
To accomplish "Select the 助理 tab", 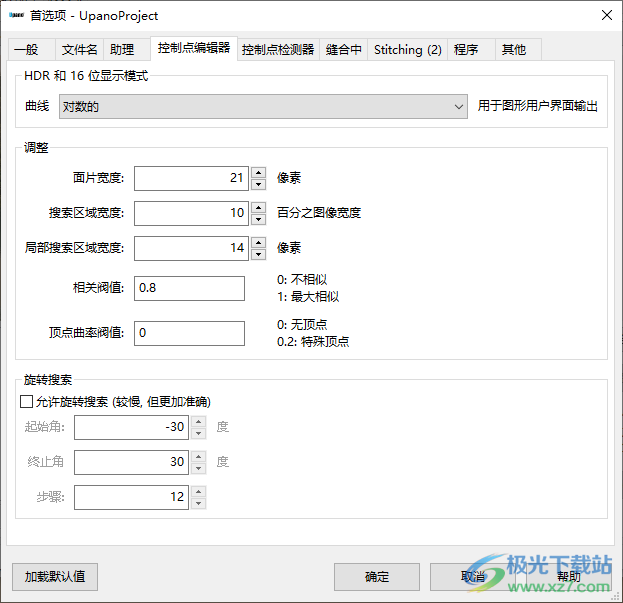I will coord(127,50).
